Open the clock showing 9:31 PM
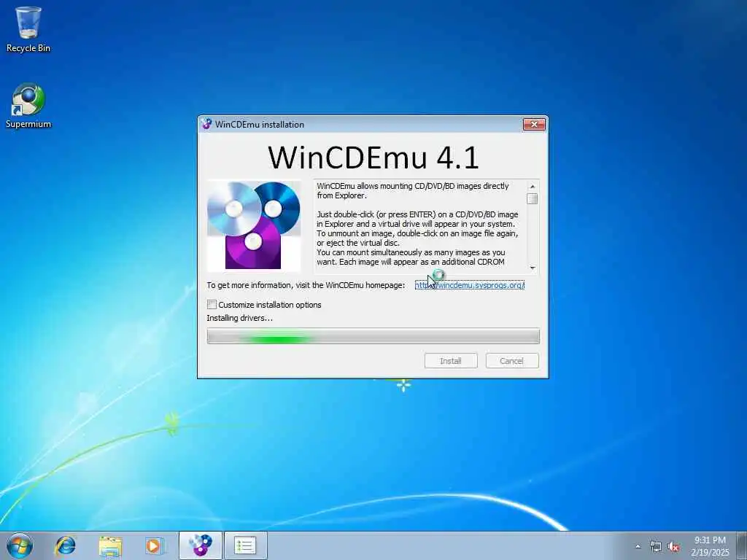 pos(710,545)
